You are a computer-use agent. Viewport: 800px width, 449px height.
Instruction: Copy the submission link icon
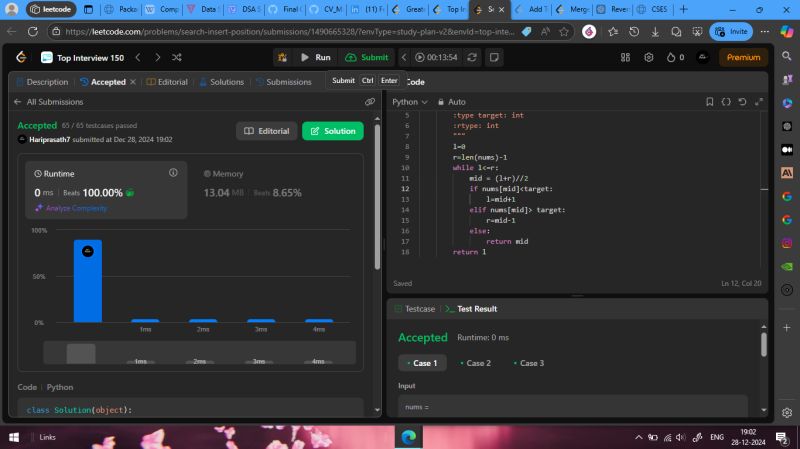point(370,102)
